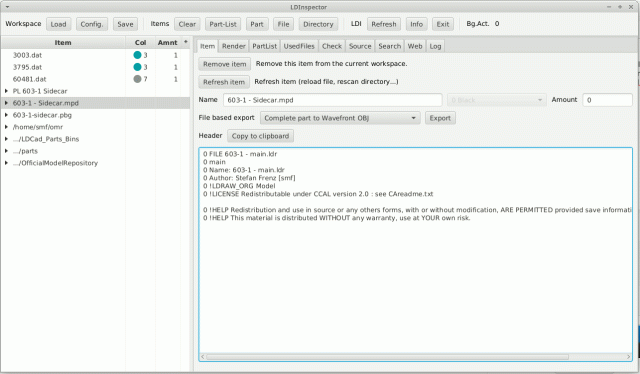
Task: Open the disabled color combo box
Action: point(496,100)
